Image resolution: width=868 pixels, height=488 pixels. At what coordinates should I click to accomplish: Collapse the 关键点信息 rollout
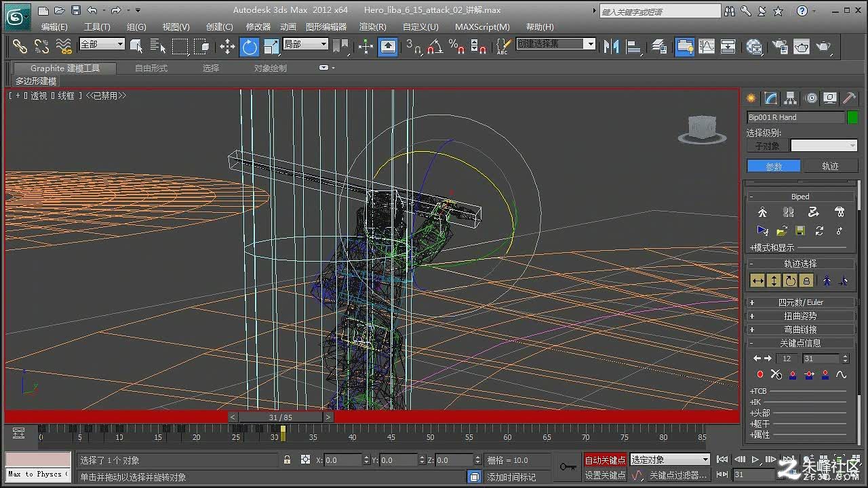click(x=800, y=343)
